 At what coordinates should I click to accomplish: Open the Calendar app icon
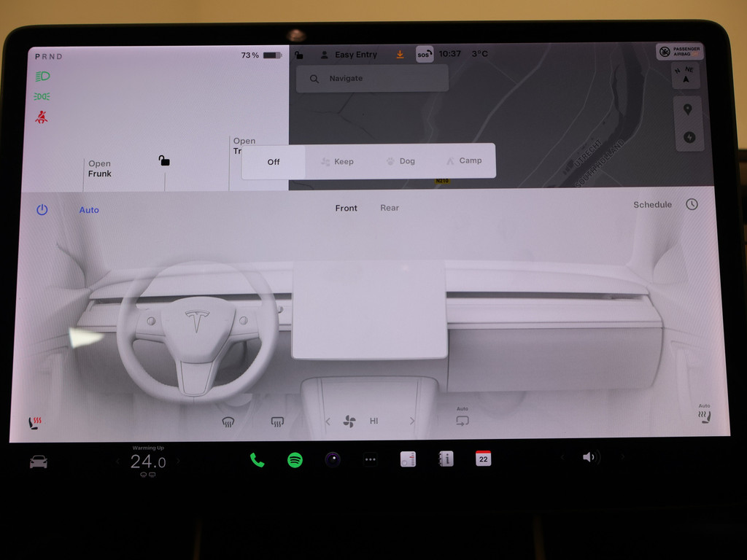pos(483,459)
